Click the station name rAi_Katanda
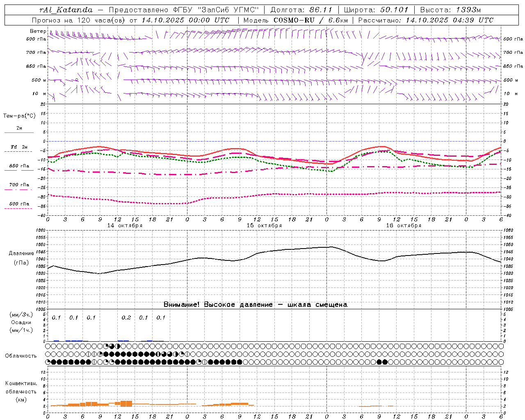This screenshot has height=420, width=525. point(66,10)
